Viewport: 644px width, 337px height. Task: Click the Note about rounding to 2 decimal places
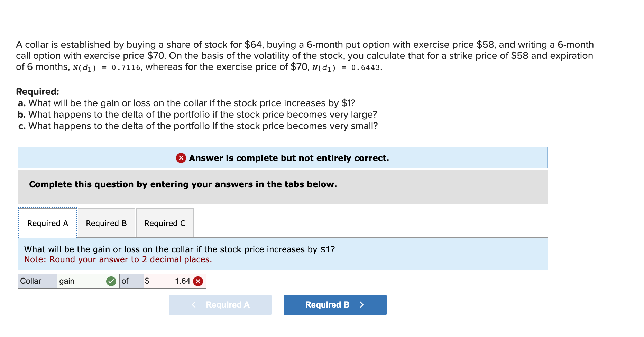click(x=118, y=259)
